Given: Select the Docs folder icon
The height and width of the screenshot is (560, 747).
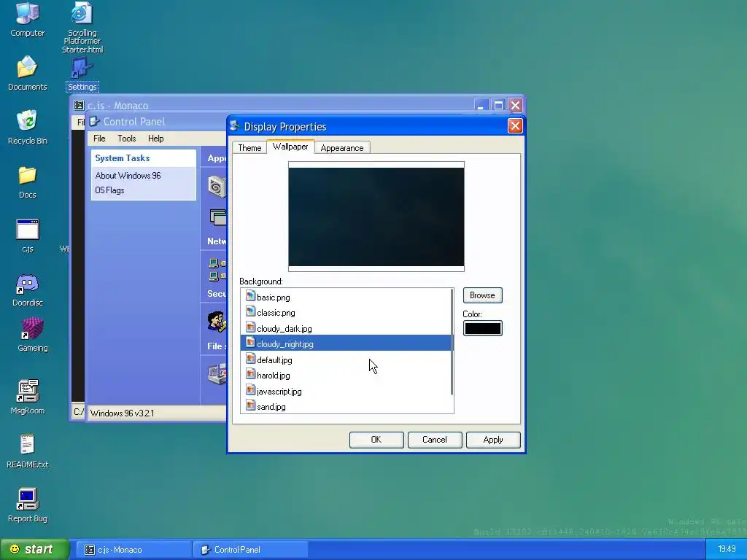Looking at the screenshot, I should pos(28,182).
